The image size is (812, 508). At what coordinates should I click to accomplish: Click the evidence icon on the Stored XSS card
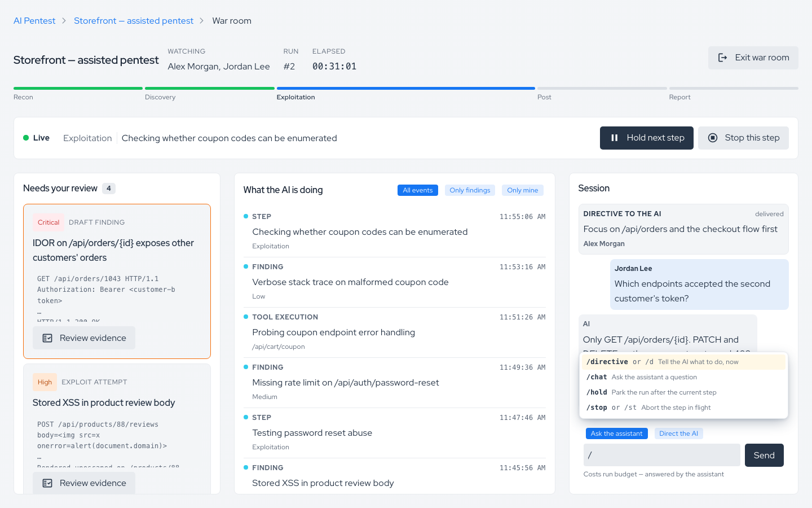(47, 483)
